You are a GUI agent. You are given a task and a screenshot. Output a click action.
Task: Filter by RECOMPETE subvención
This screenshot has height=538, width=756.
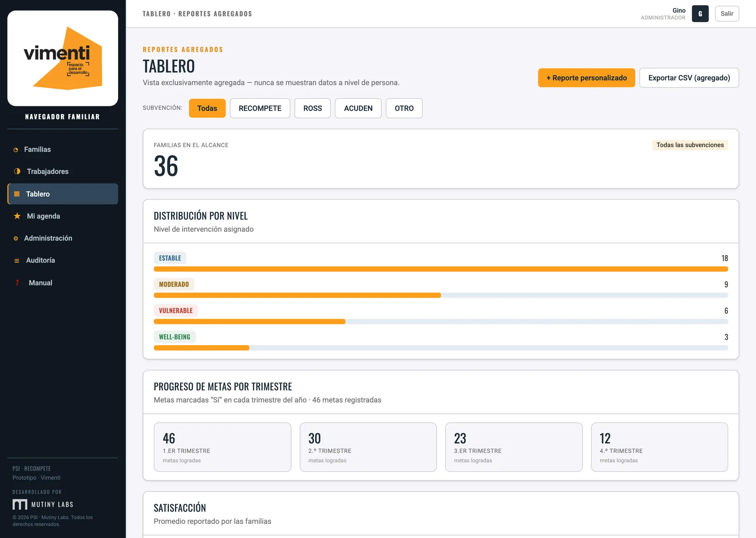click(260, 108)
